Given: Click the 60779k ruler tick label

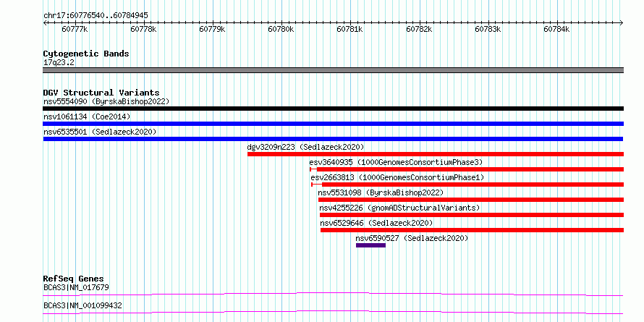Looking at the screenshot, I should point(212,30).
